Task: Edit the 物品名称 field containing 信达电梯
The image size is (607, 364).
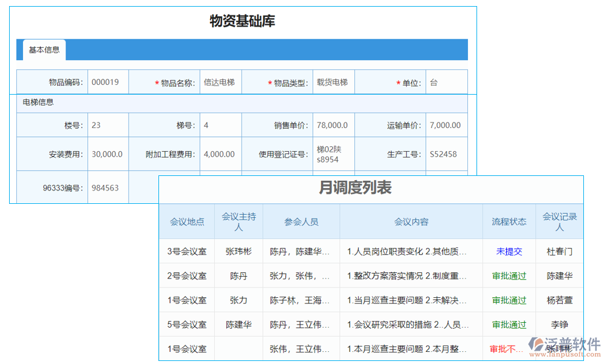Action: (220, 82)
